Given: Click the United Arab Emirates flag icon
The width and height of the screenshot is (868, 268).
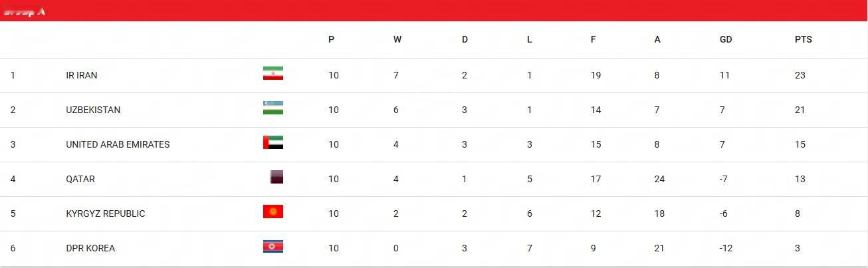Looking at the screenshot, I should pyautogui.click(x=273, y=142).
